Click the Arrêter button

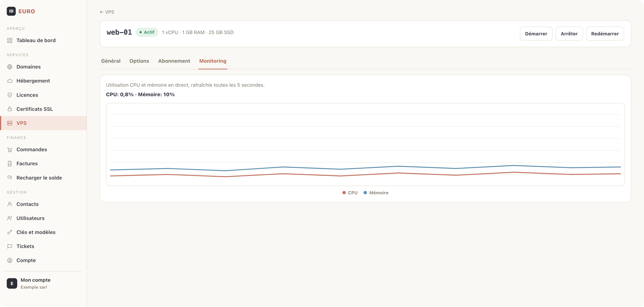pyautogui.click(x=569, y=34)
